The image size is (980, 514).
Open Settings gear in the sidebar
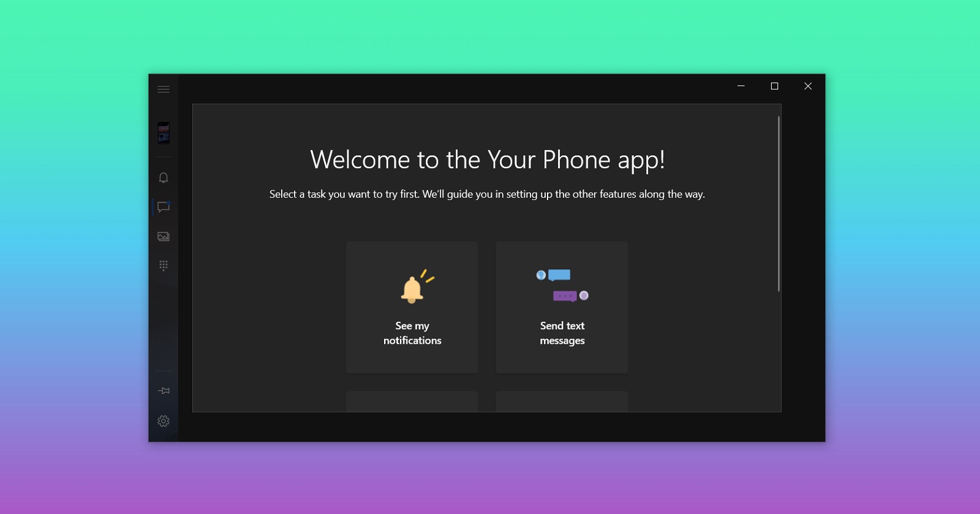click(164, 421)
